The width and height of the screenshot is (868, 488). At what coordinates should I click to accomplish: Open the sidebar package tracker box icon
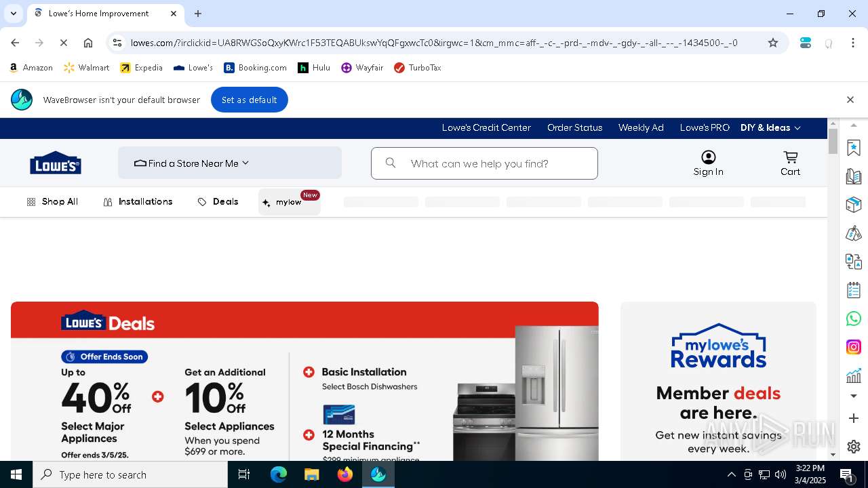(854, 205)
